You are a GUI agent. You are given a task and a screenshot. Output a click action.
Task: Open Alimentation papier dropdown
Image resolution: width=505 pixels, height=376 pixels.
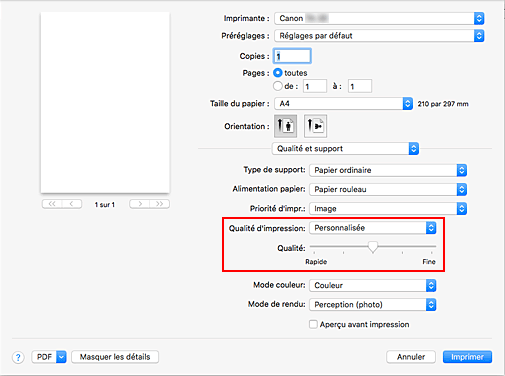(388, 189)
